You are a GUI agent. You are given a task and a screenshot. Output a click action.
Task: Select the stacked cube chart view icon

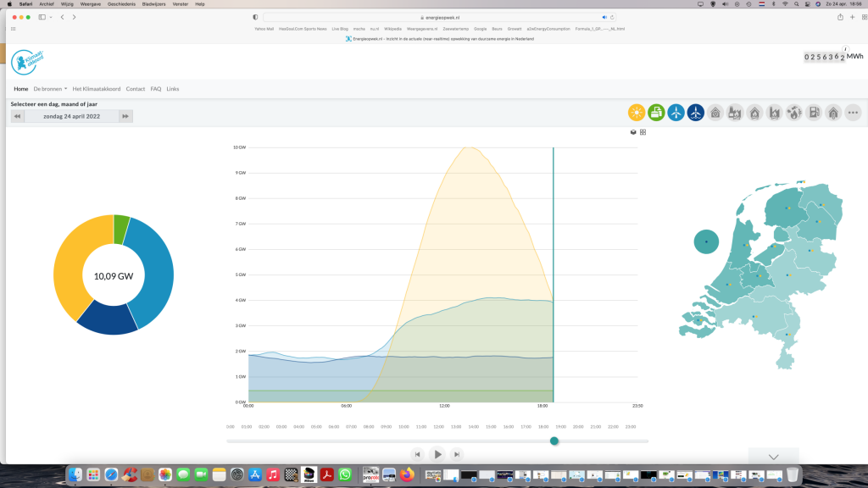[633, 132]
